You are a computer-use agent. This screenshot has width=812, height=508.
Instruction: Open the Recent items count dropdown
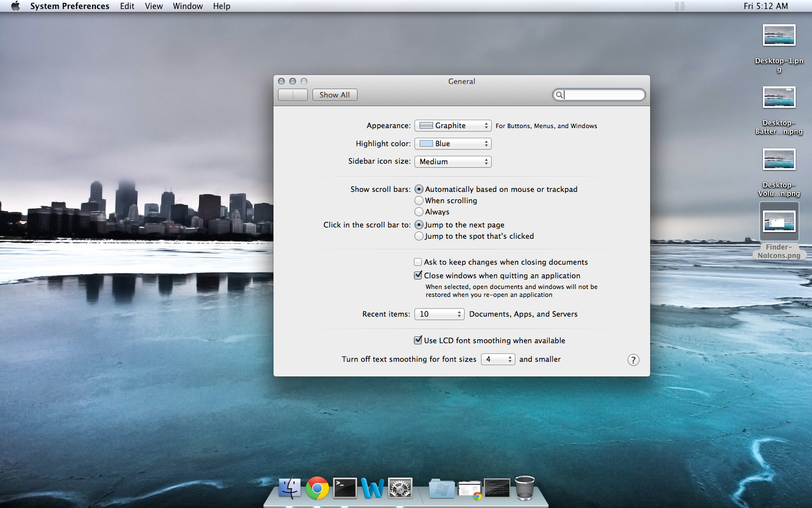click(x=439, y=314)
